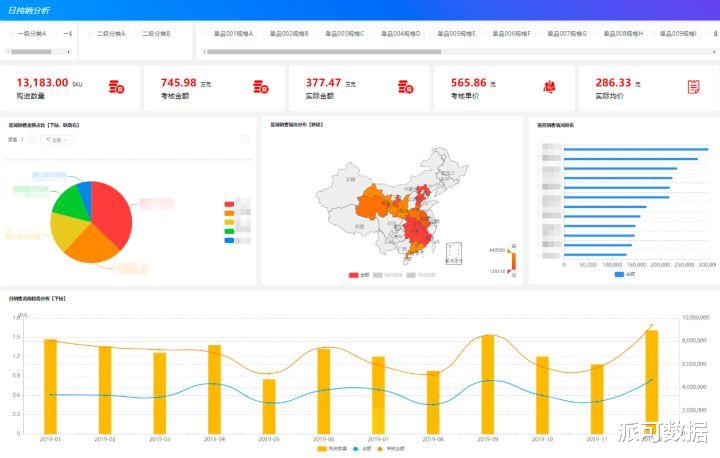Click the shopping bag icon beside 565.86 元
Viewport: 720px width, 458px height.
(549, 86)
